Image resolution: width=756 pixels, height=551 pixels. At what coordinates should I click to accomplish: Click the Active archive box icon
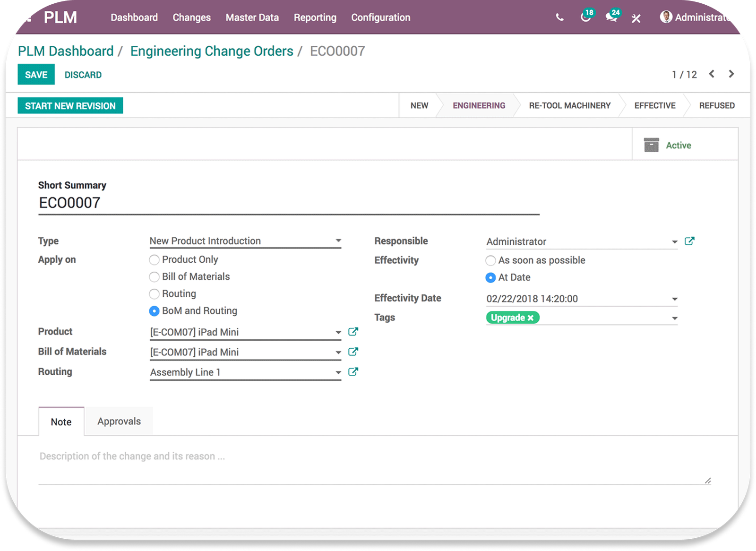click(x=651, y=145)
